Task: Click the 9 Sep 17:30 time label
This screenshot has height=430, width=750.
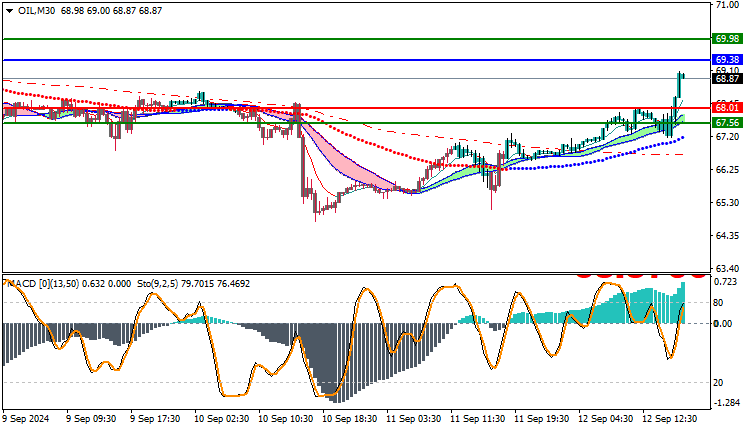Action: pyautogui.click(x=155, y=419)
